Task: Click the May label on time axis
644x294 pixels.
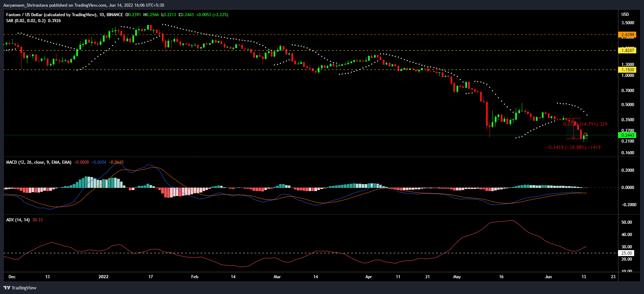Action: 457,277
